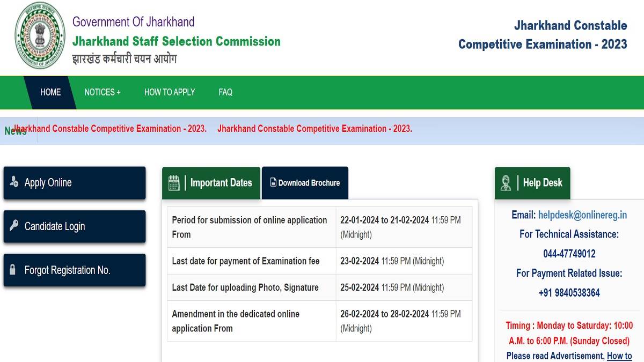This screenshot has width=644, height=362.
Task: Go to the FAQ menu item
Action: click(x=225, y=92)
